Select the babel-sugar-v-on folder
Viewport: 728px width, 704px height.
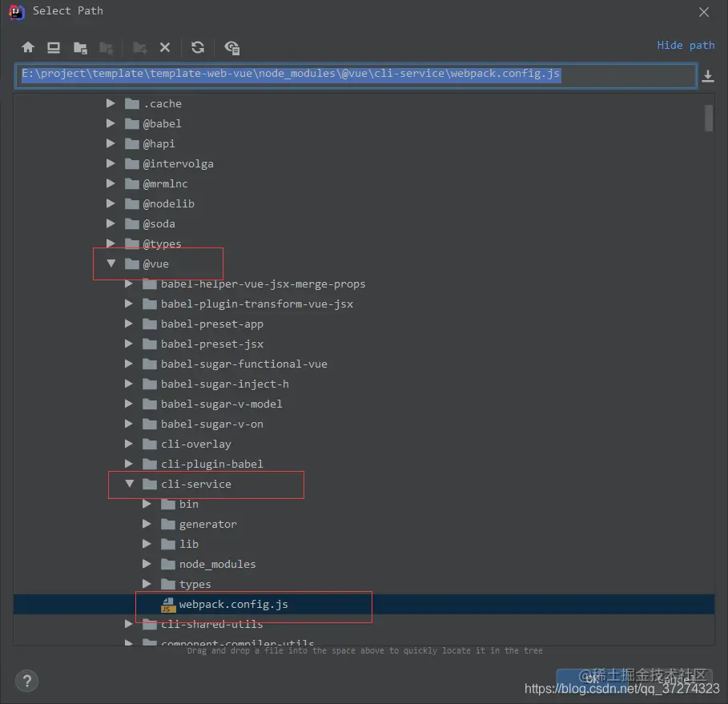[211, 424]
